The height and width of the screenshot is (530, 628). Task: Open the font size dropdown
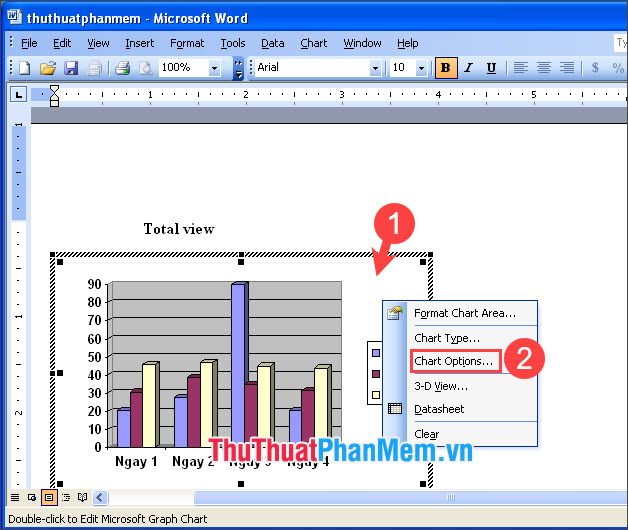[423, 68]
